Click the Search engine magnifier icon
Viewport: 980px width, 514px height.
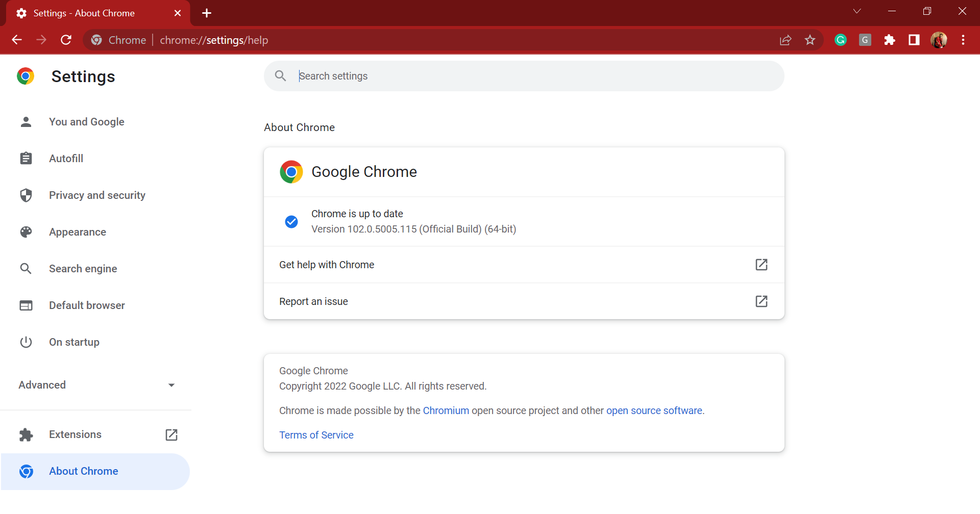coord(26,269)
